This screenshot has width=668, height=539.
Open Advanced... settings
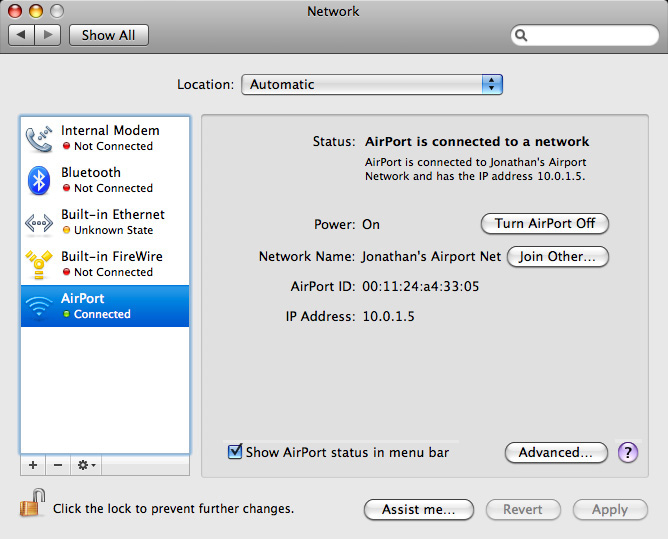click(556, 452)
